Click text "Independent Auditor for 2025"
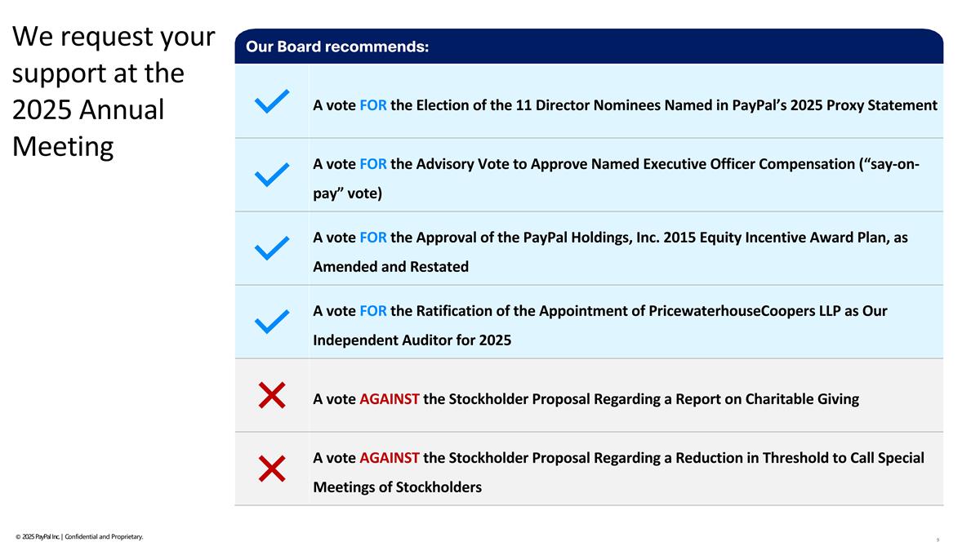The image size is (980, 551). pyautogui.click(x=412, y=340)
